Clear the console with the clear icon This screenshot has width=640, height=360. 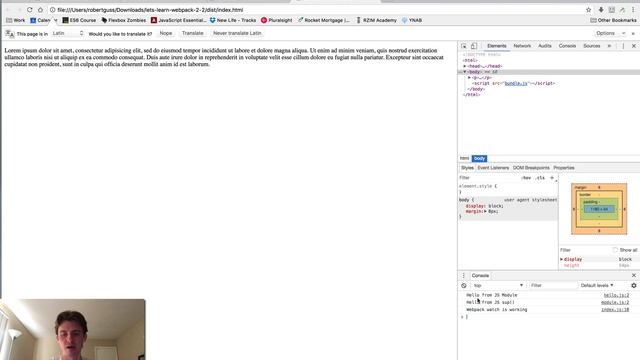[x=464, y=286]
